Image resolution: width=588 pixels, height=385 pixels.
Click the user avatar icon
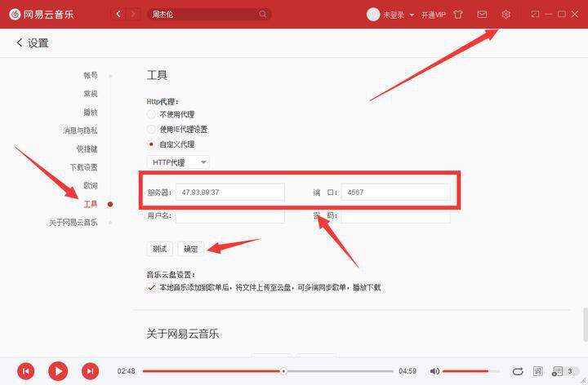[x=372, y=15]
